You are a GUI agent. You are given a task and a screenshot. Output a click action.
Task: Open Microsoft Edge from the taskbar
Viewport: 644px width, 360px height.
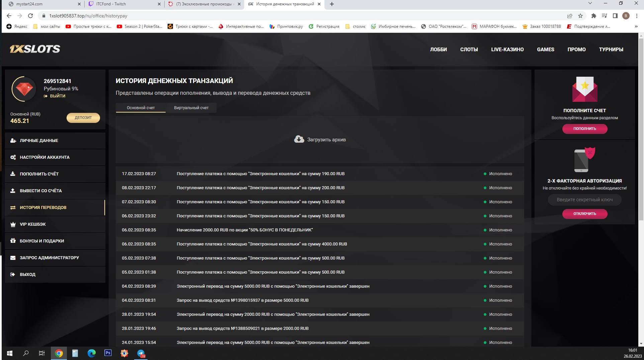91,353
